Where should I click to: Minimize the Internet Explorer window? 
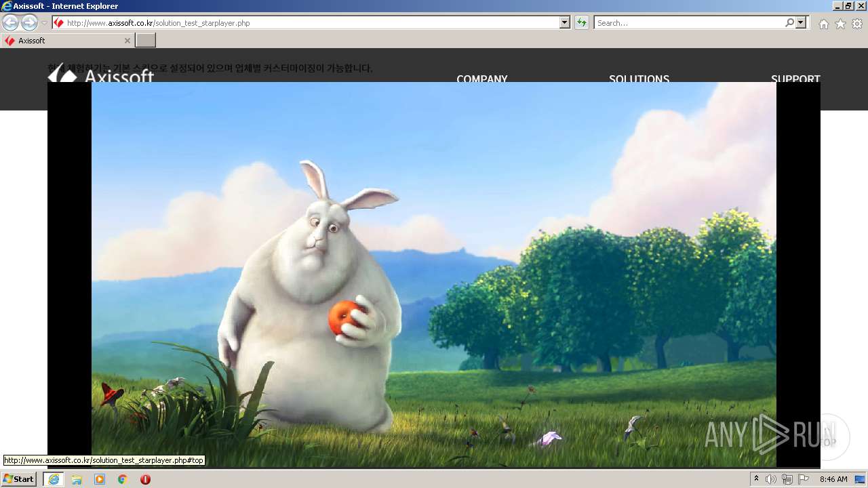pos(837,5)
